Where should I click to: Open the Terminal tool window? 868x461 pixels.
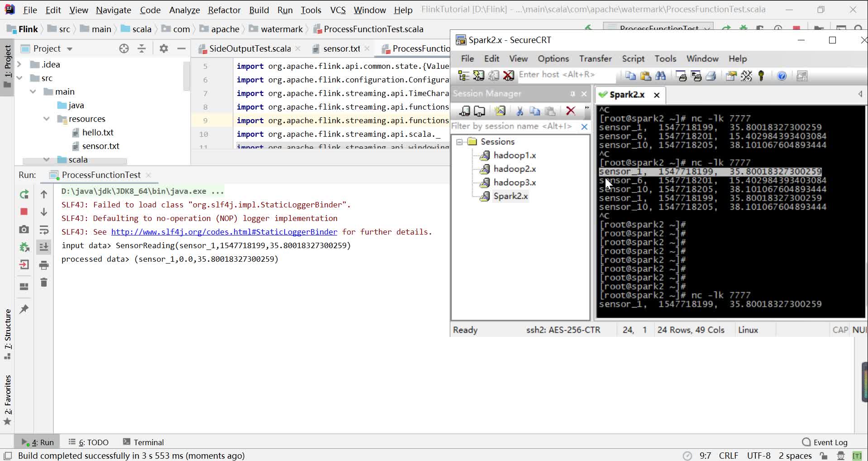point(143,442)
